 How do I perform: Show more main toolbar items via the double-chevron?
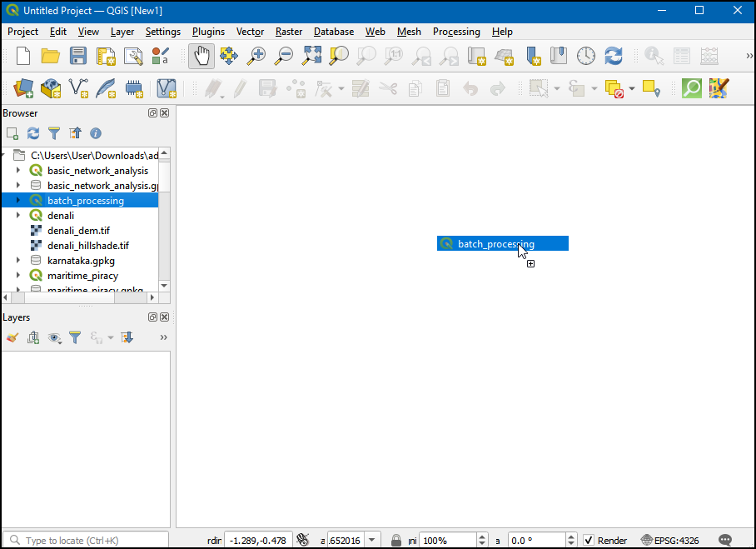[749, 56]
